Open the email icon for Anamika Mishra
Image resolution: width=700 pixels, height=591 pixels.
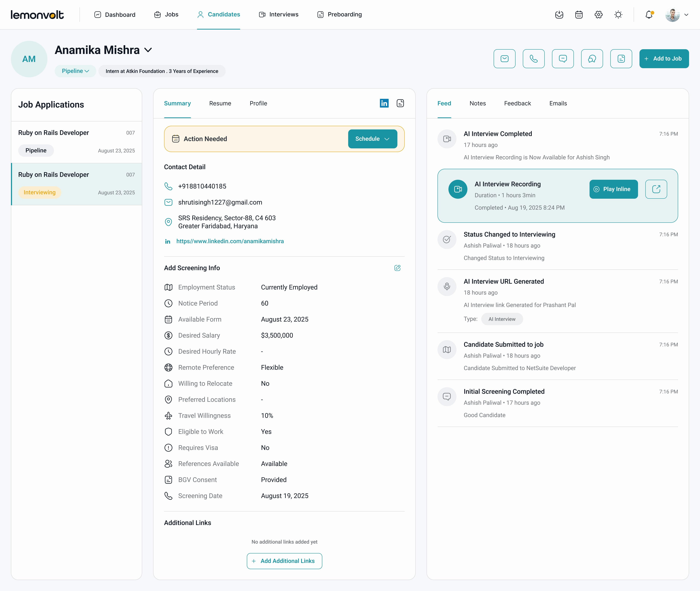point(505,59)
